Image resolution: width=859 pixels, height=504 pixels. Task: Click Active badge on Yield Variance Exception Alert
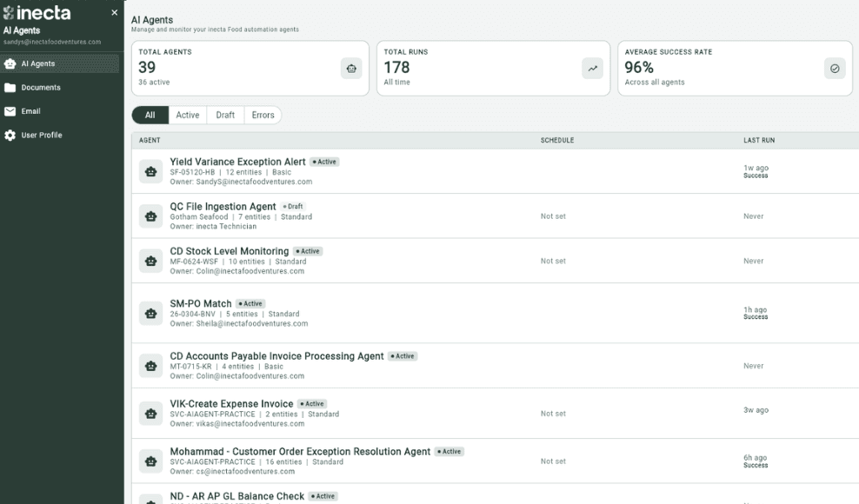click(x=324, y=162)
